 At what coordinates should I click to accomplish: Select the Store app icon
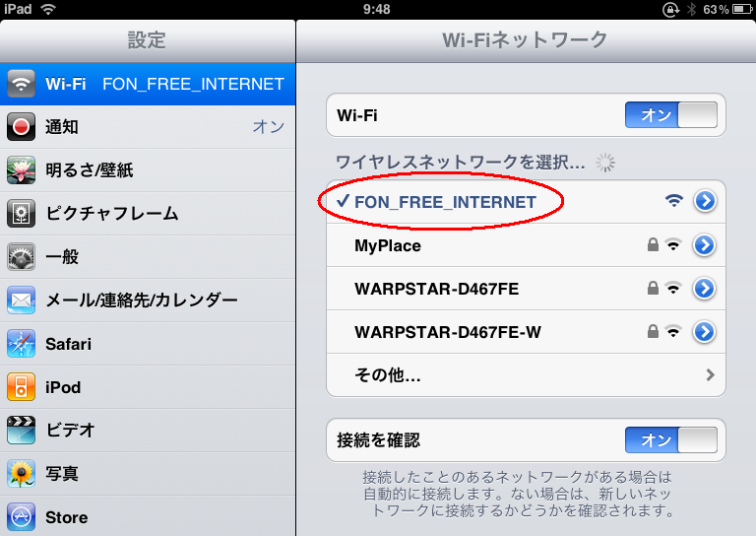pyautogui.click(x=21, y=516)
